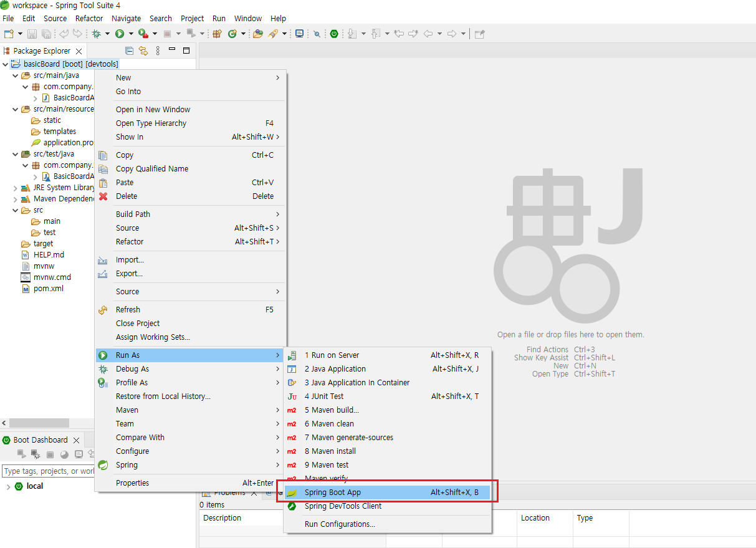The height and width of the screenshot is (548, 756).
Task: Expand the local node in Boot Dashboard
Action: pos(8,486)
